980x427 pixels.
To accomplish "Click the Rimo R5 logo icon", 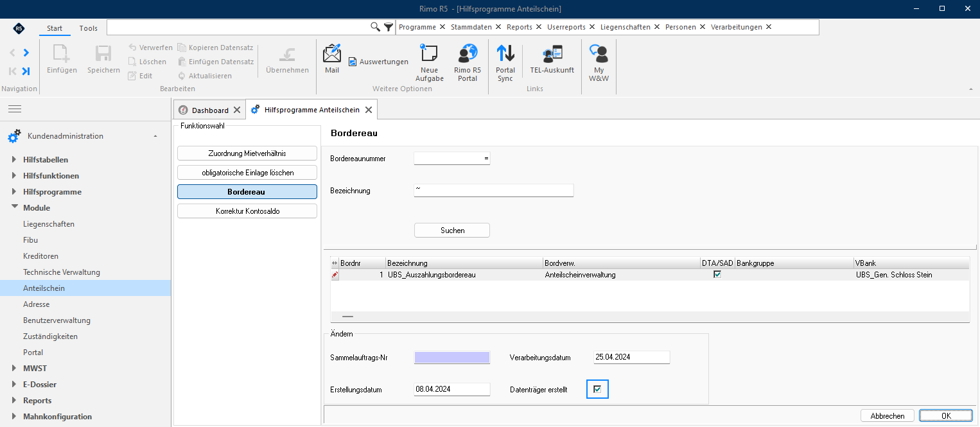I will coord(19,28).
